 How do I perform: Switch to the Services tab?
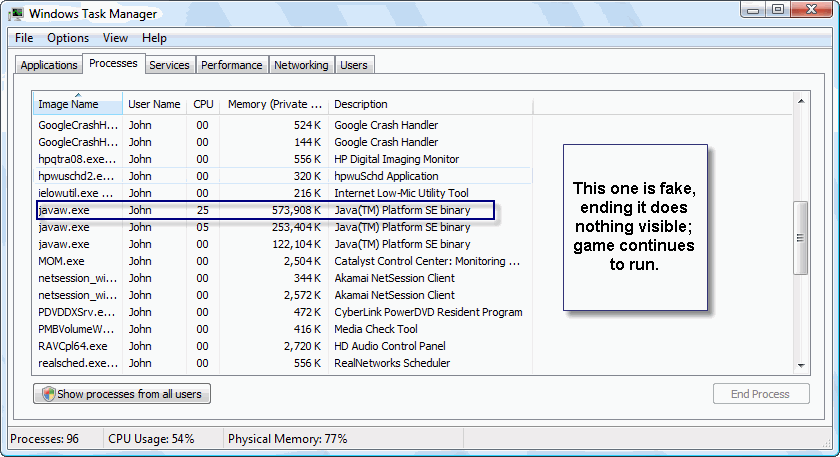pos(169,65)
